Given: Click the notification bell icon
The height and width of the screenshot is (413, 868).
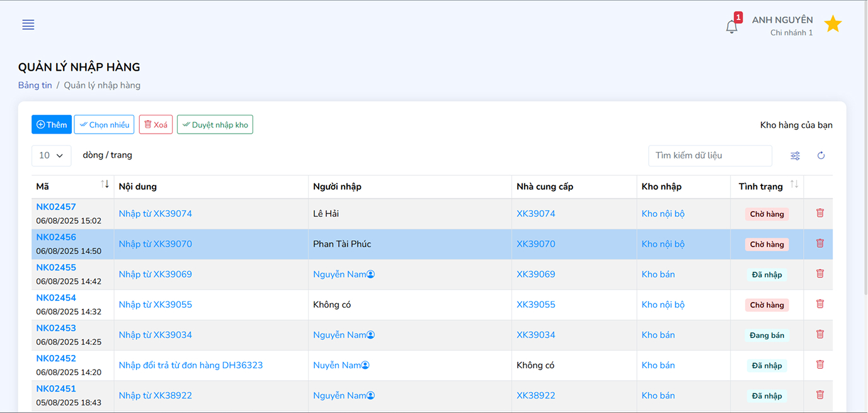Looking at the screenshot, I should click(x=731, y=26).
